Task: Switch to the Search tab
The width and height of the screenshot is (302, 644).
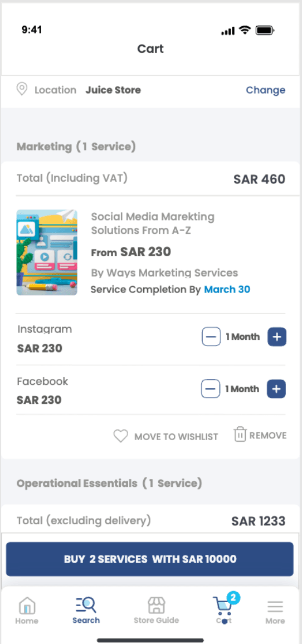Action: click(86, 611)
